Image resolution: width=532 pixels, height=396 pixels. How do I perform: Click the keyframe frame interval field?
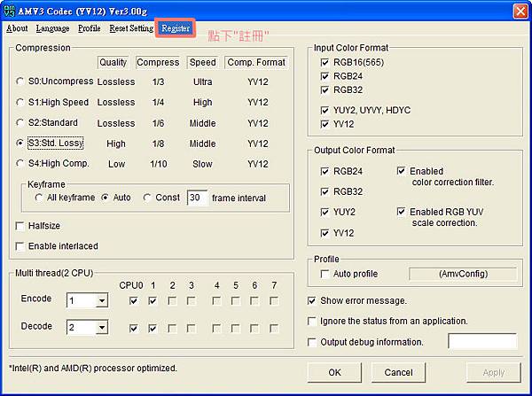[197, 198]
